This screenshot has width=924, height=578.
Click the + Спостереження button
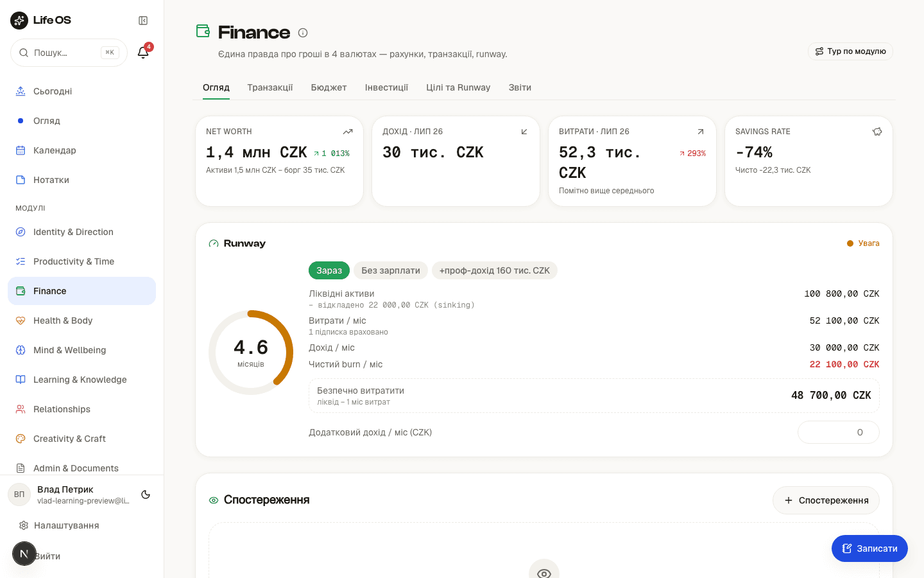click(x=826, y=500)
